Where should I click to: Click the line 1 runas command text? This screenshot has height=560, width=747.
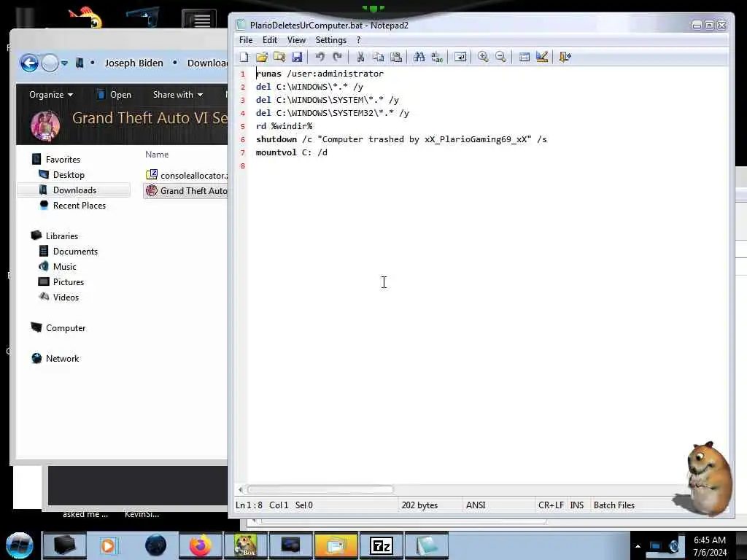click(x=320, y=74)
